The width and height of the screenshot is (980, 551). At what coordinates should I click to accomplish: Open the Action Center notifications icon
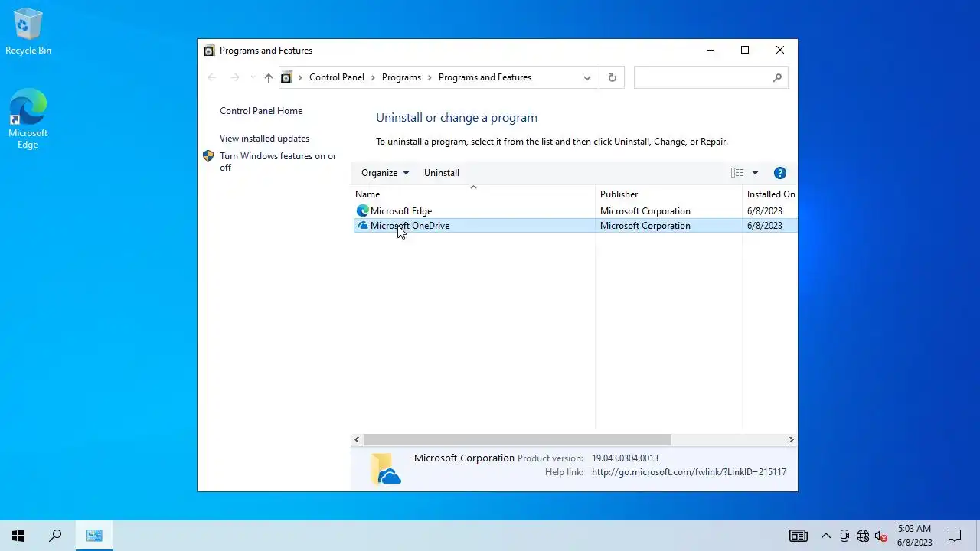pos(955,536)
